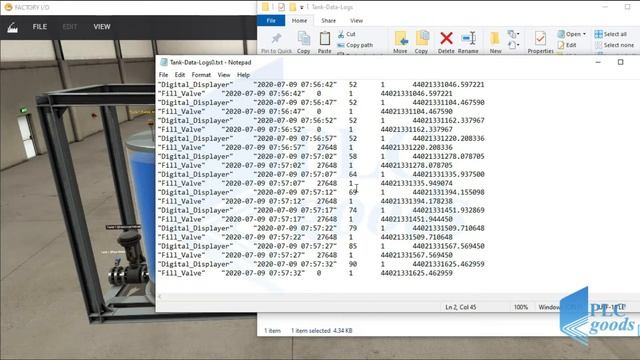
Task: Open Notepad's Help menu
Action: 243,75
